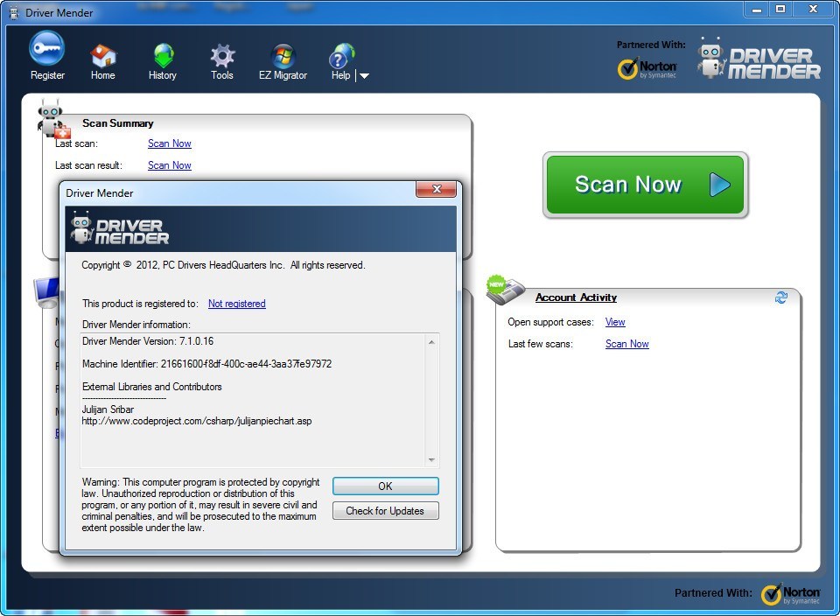Start scan with big green Scan Now button
Image resolution: width=840 pixels, height=616 pixels.
point(645,185)
